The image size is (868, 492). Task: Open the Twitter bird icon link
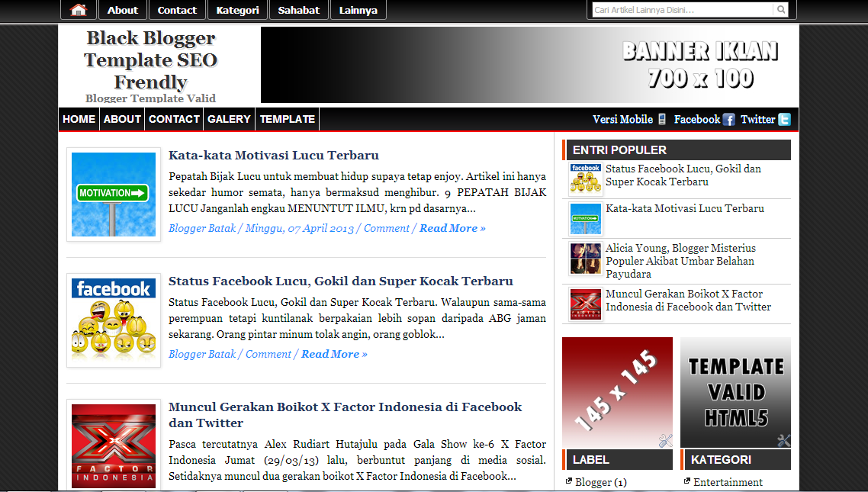(x=784, y=120)
